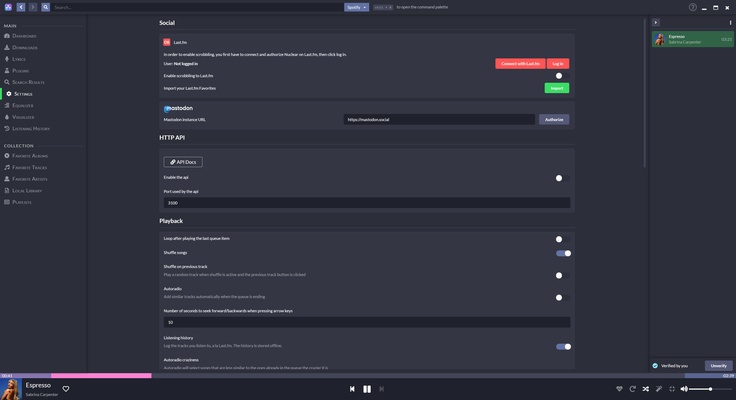Open Favorite Albums collection
This screenshot has height=400, width=736.
click(26, 155)
